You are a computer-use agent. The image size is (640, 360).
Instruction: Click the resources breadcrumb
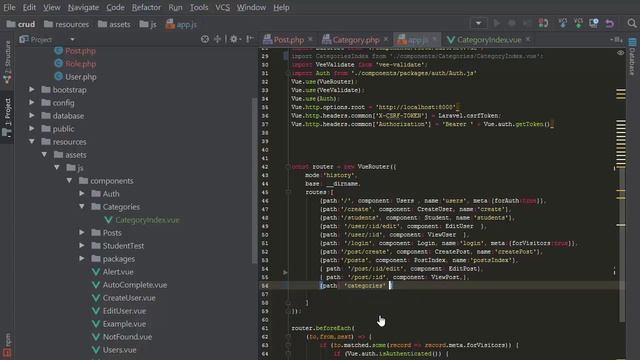tap(67, 24)
